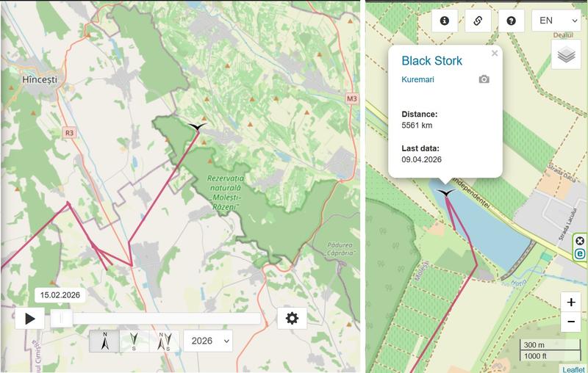Close the Black Stork popup

click(495, 53)
